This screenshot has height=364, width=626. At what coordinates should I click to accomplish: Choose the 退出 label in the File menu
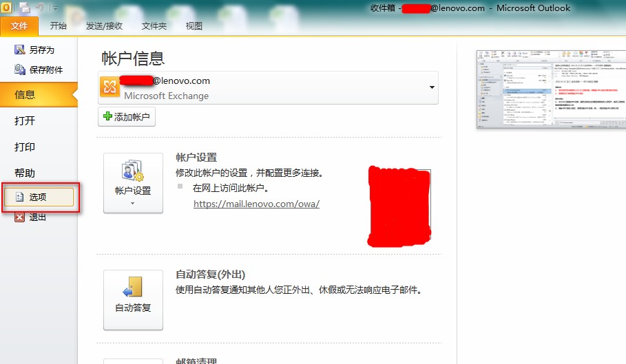click(37, 217)
